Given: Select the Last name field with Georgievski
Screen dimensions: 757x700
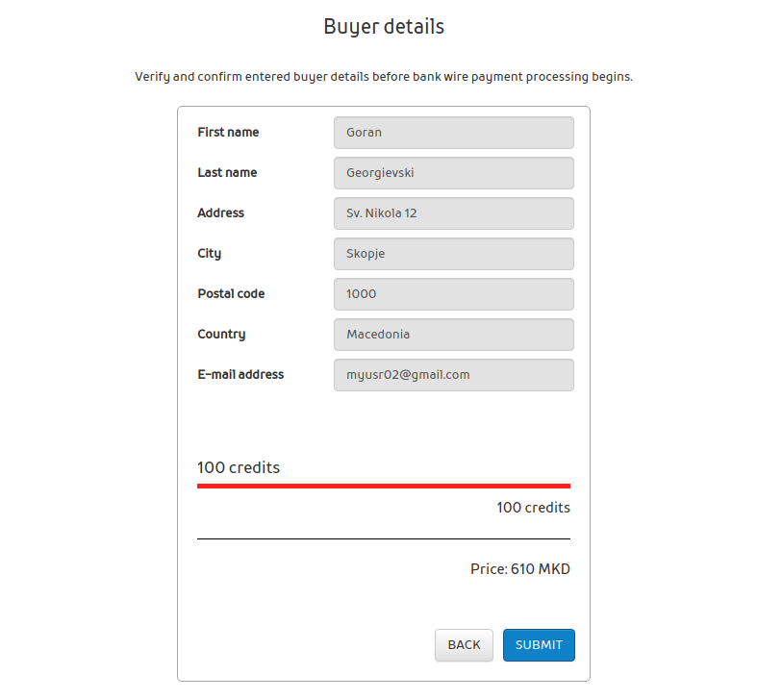Looking at the screenshot, I should (x=453, y=173).
